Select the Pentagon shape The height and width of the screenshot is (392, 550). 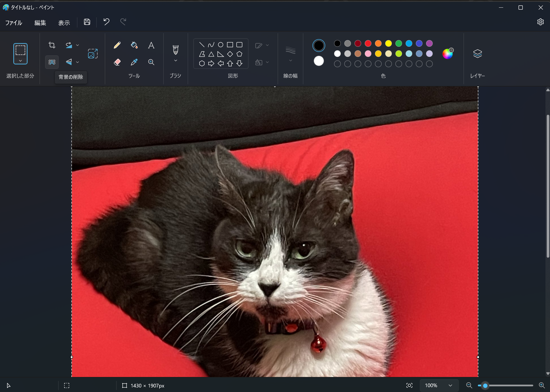point(239,54)
